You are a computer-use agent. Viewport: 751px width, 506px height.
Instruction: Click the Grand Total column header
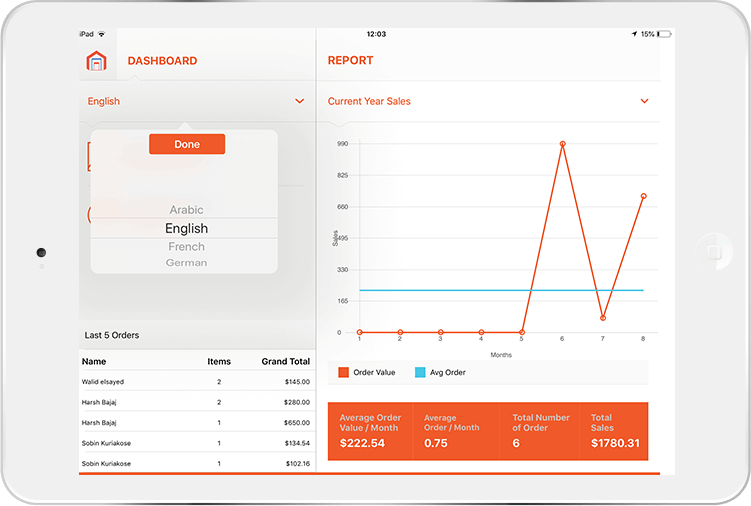coord(285,361)
